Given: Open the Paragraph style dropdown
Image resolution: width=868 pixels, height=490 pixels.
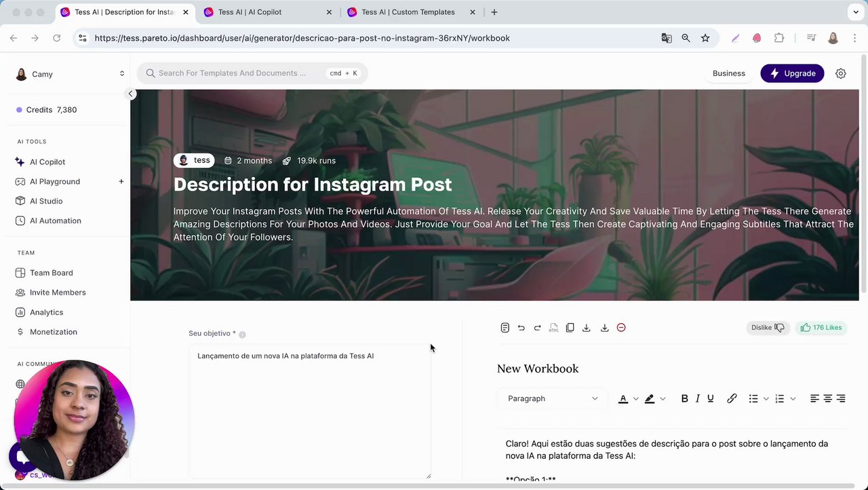Looking at the screenshot, I should [x=553, y=398].
